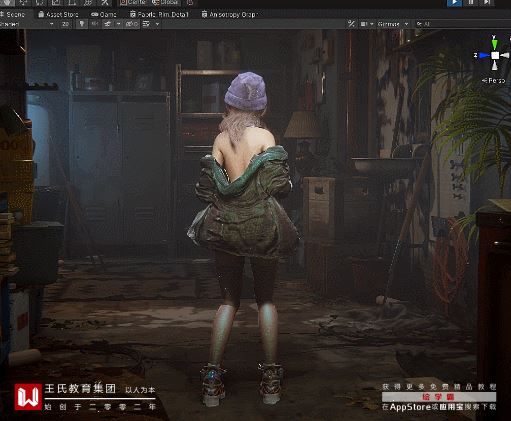The image size is (511, 421).
Task: Toggle 2D view mode
Action: point(65,24)
